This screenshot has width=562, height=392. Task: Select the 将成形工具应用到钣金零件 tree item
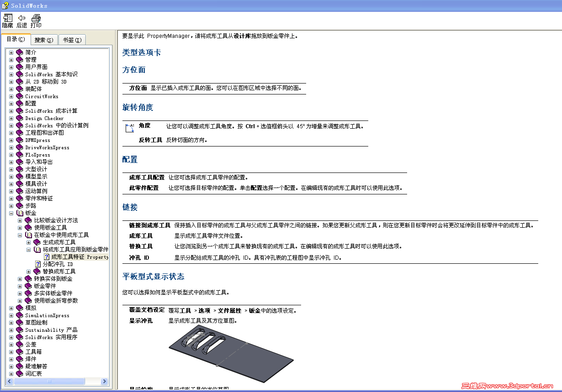coord(75,250)
